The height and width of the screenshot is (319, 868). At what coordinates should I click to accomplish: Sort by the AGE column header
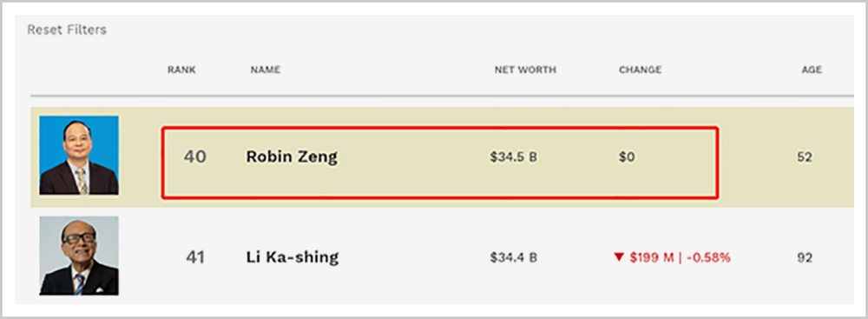[812, 70]
